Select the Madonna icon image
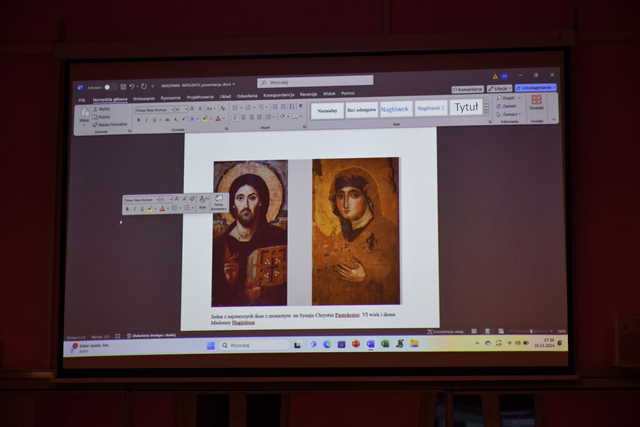This screenshot has height=427, width=640. click(x=356, y=231)
